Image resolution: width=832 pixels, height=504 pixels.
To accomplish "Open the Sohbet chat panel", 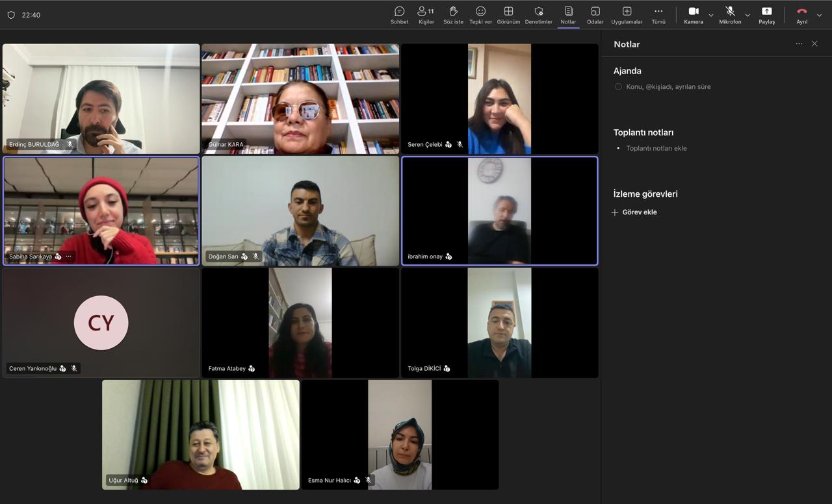I will pos(399,15).
